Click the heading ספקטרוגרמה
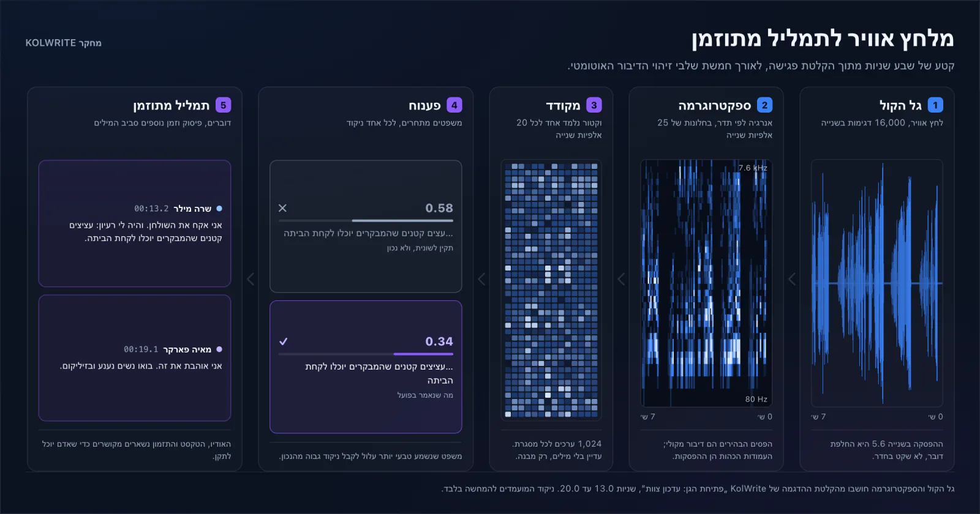The width and height of the screenshot is (980, 514). click(x=715, y=105)
